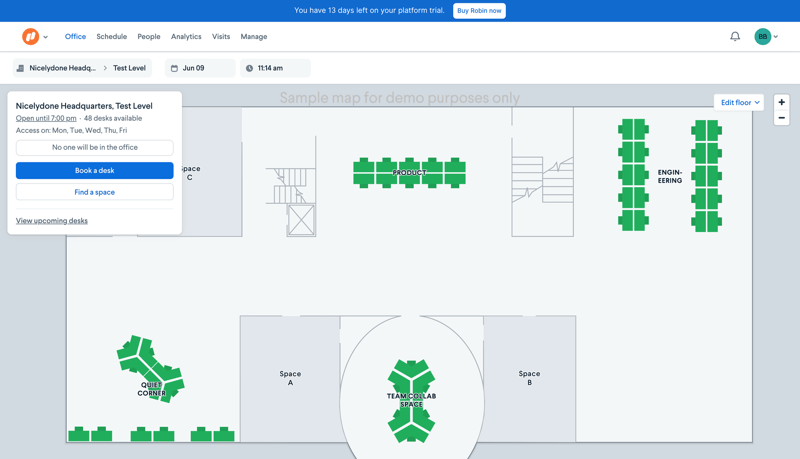This screenshot has width=800, height=459.
Task: Open the Jun 09 date picker
Action: (199, 68)
